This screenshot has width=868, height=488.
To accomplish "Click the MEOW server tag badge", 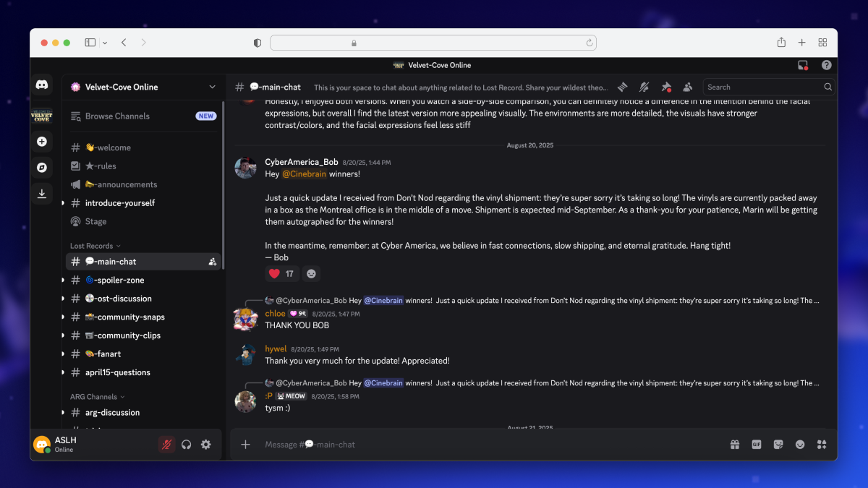I will [291, 396].
